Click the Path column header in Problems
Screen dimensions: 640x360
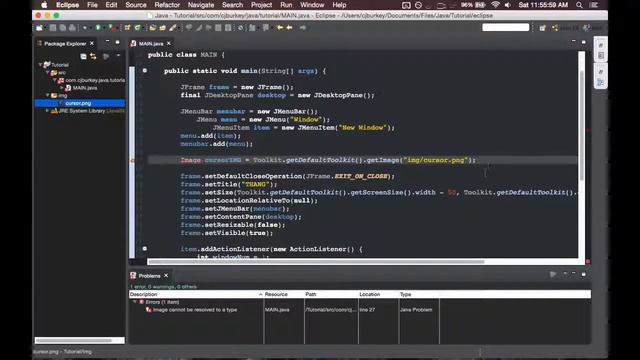331,294
